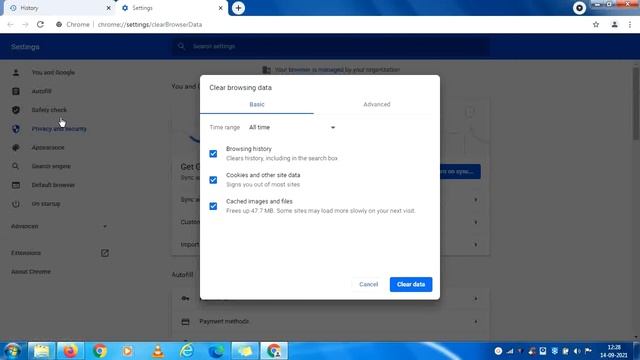Tick off the Browsing history checkbox
640x360 pixels.
click(x=213, y=154)
